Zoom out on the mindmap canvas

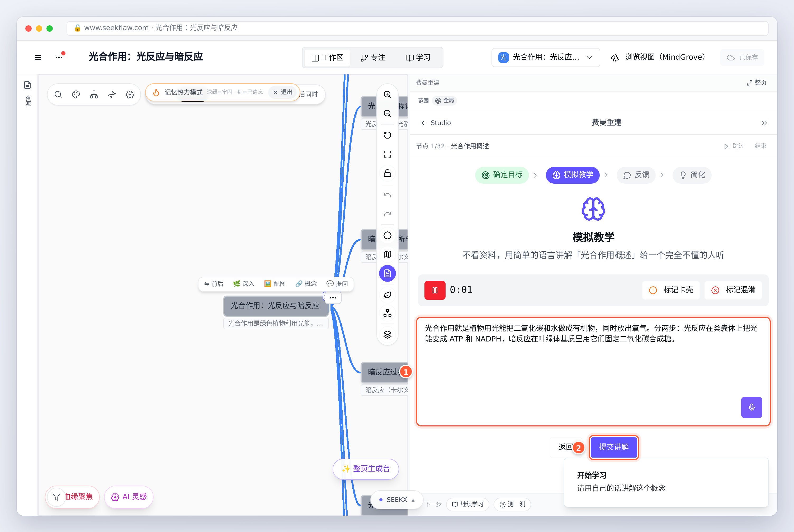(x=387, y=113)
